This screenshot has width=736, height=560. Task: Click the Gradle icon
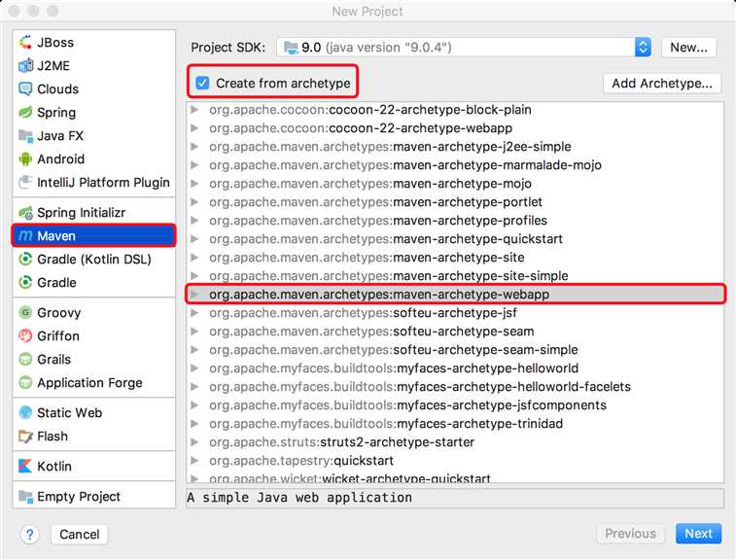click(x=25, y=283)
